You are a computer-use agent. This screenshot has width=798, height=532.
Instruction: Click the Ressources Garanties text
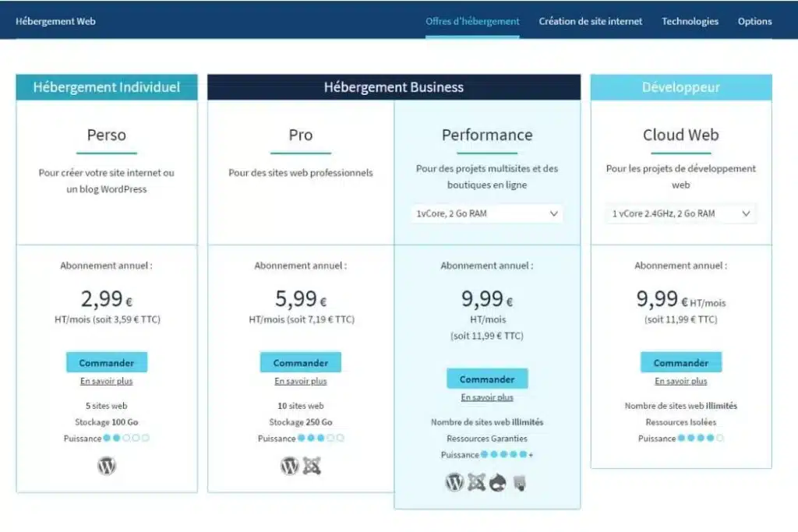(x=487, y=438)
